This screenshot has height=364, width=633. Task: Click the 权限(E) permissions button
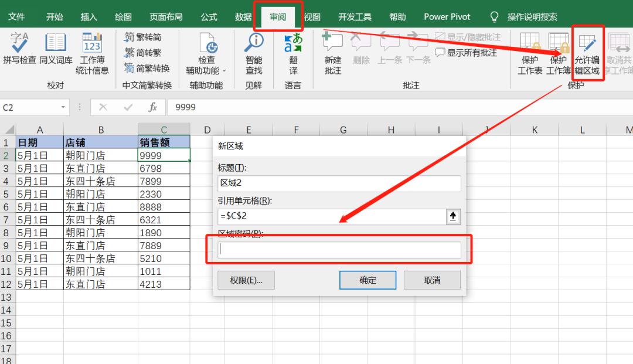click(246, 280)
